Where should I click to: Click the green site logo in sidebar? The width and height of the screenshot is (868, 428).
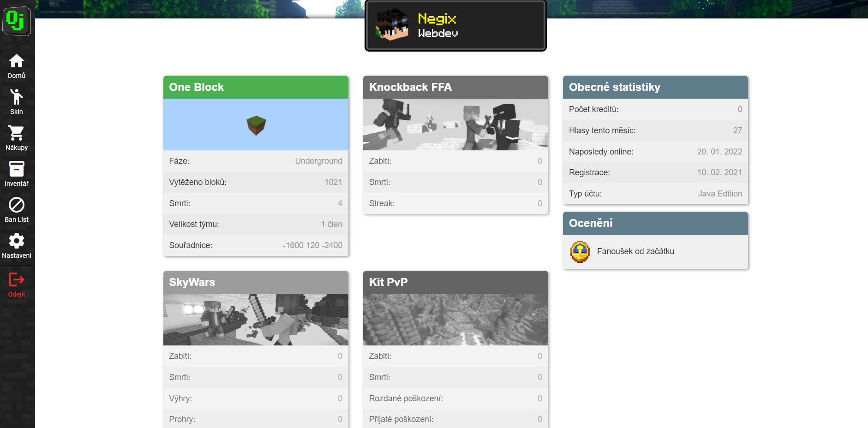tap(17, 21)
